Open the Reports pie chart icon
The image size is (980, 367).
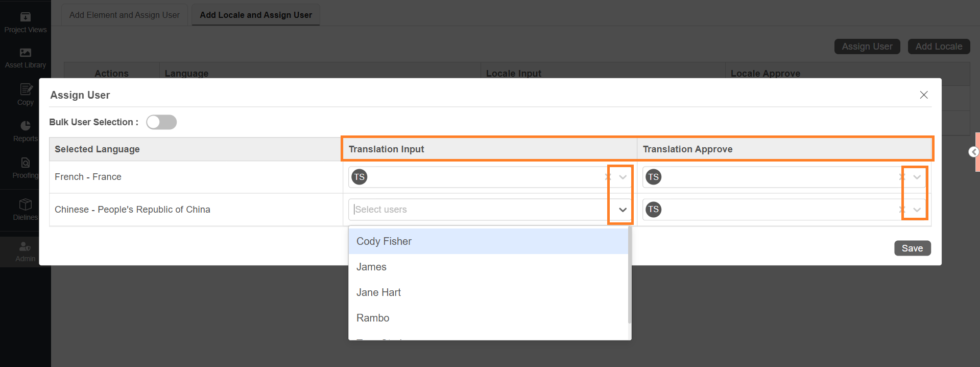tap(26, 126)
